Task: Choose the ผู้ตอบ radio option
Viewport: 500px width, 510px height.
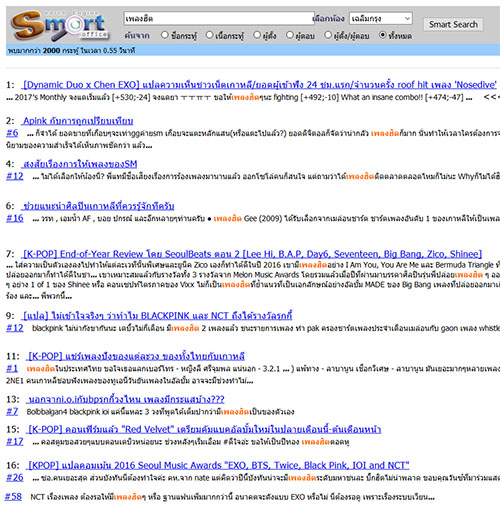Action: click(290, 35)
